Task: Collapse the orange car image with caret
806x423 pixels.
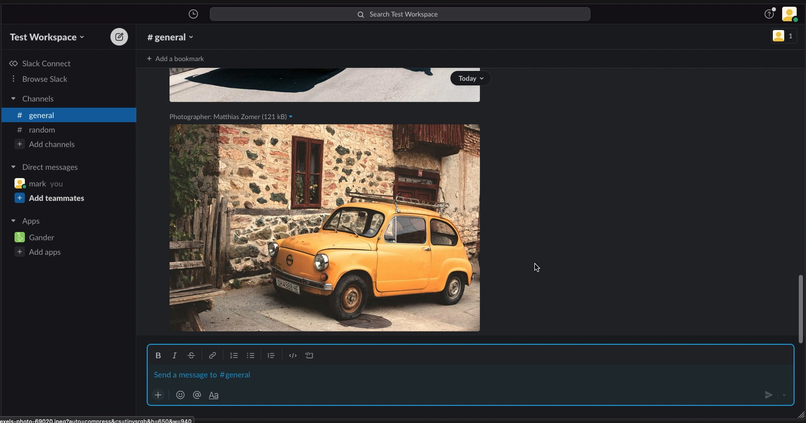Action: (291, 117)
